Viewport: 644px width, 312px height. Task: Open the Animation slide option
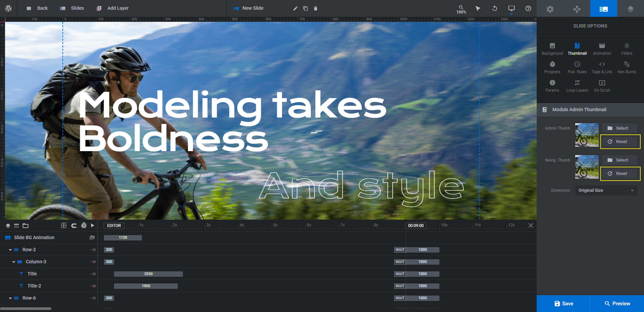pos(602,49)
